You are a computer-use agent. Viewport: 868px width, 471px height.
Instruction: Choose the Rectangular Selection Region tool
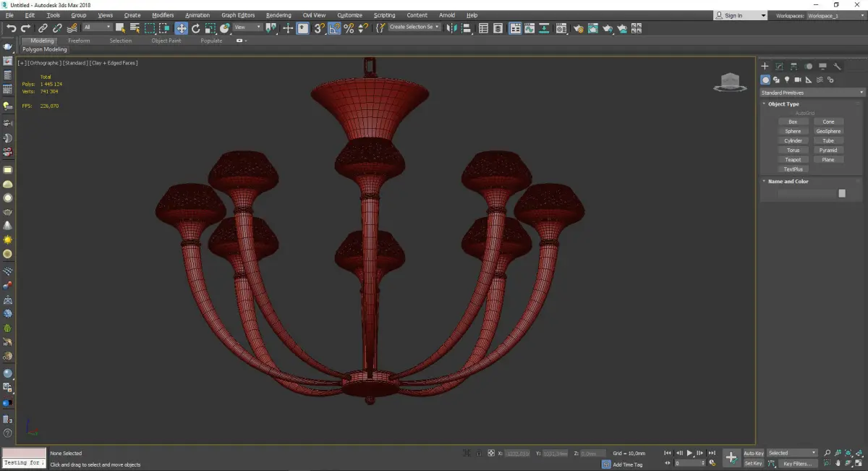pyautogui.click(x=150, y=28)
